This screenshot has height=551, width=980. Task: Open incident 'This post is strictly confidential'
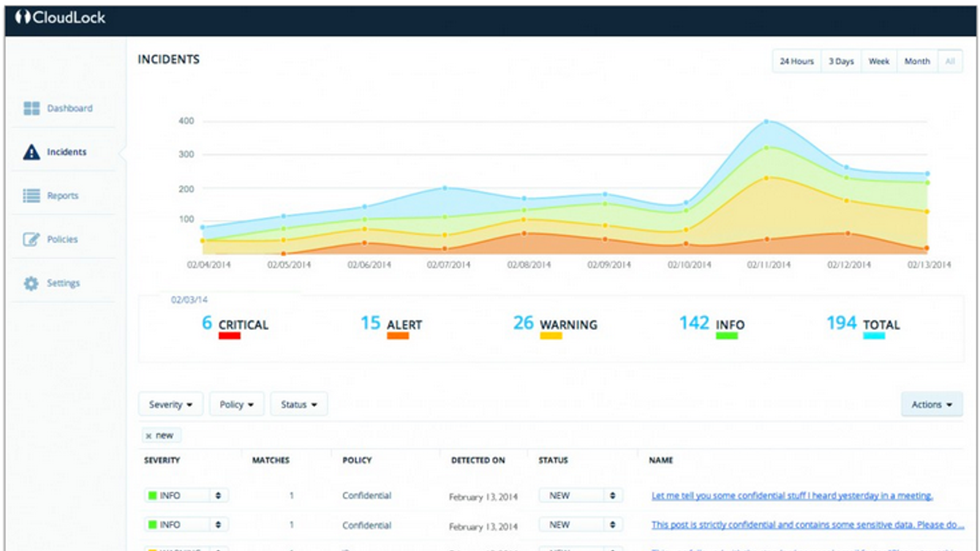pyautogui.click(x=807, y=525)
